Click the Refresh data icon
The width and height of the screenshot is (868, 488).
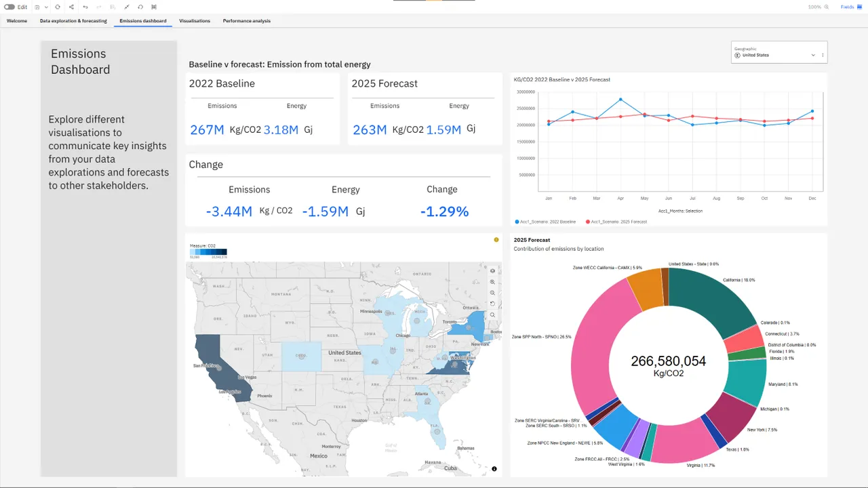coord(58,7)
